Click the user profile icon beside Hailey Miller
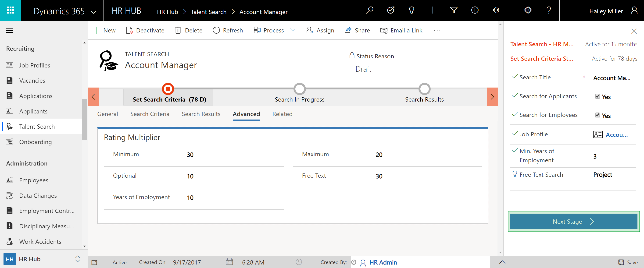 click(634, 11)
